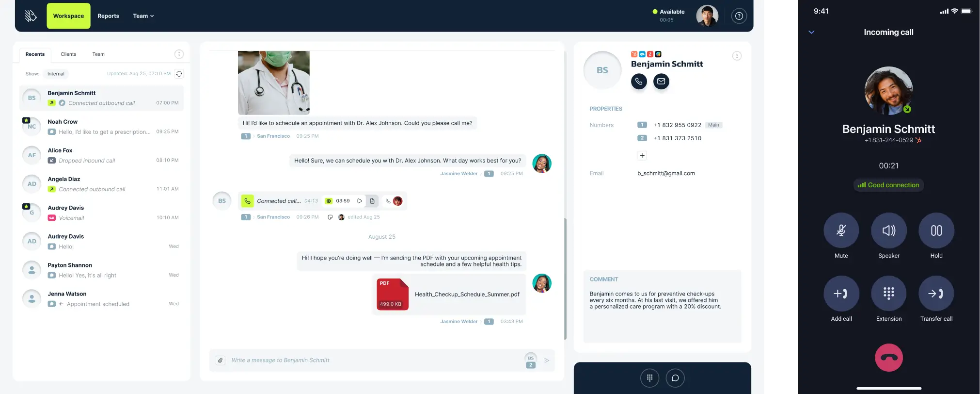980x394 pixels.
Task: Collapse the incoming call screen chevron
Action: 811,33
